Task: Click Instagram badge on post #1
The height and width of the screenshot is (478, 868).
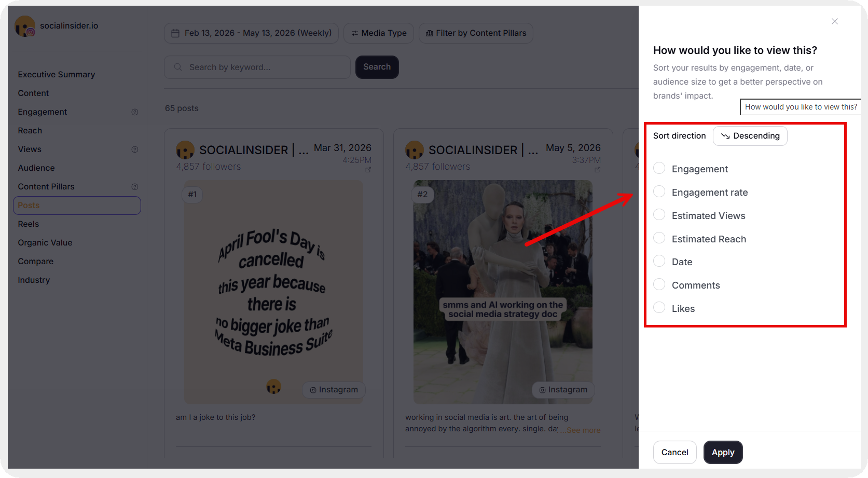Action: [x=334, y=390]
